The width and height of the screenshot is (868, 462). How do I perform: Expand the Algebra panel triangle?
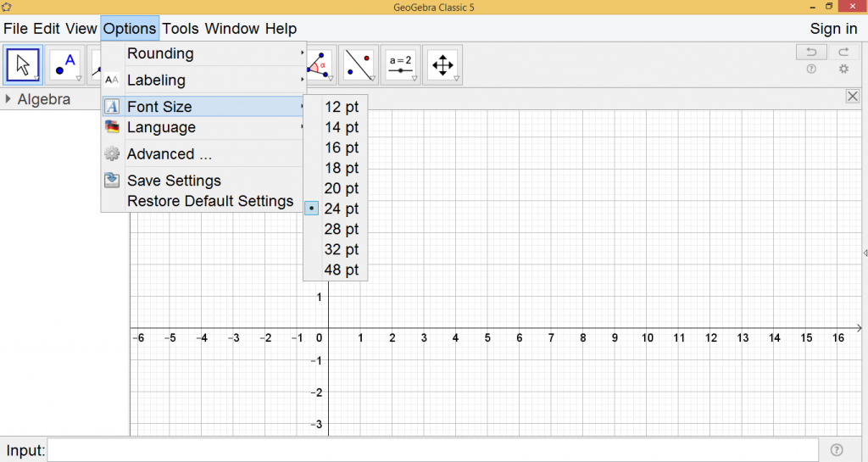8,99
